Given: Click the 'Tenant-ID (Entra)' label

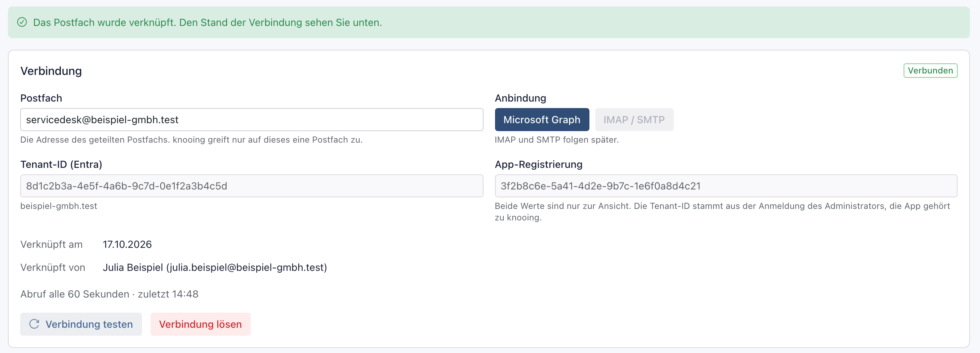Looking at the screenshot, I should (61, 164).
